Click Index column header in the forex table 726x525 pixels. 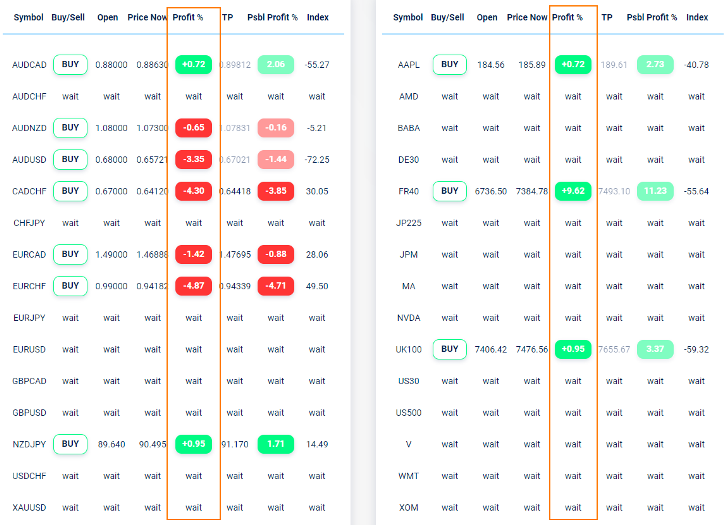[317, 17]
